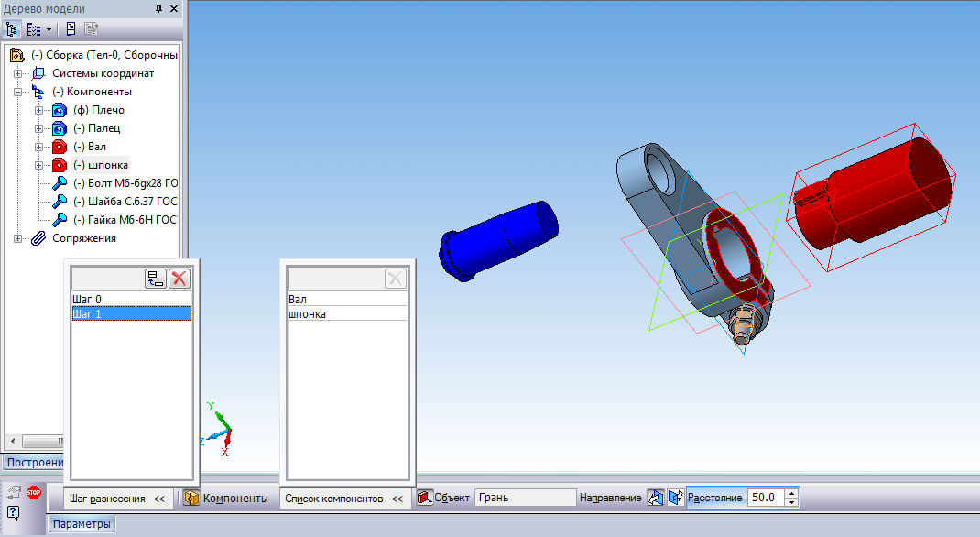Collapse the Шаг разнесения panel
Image resolution: width=980 pixels, height=537 pixels.
(x=159, y=499)
